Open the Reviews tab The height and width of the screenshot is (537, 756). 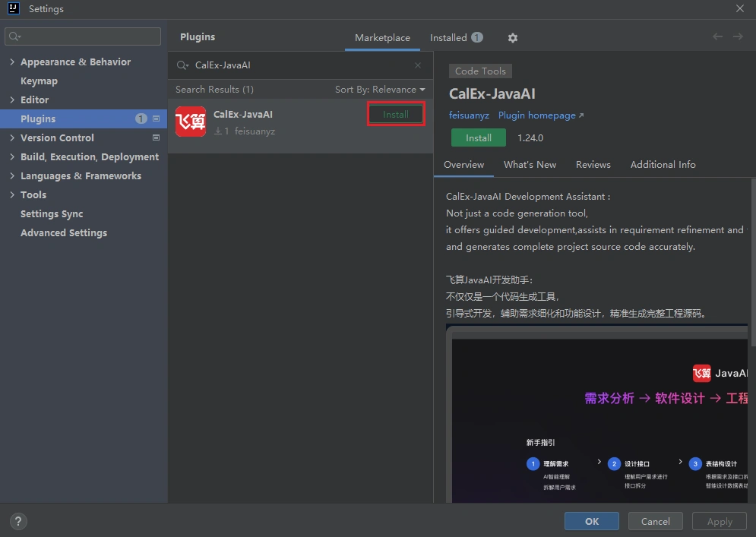(x=593, y=165)
